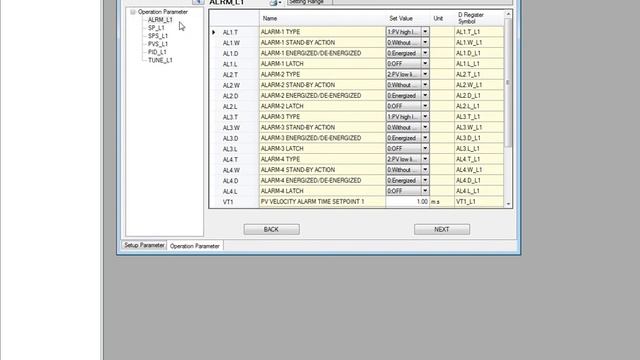Viewport: 640px width, 360px height.
Task: Open the ALARM-4 ENERGIZED/DE-ENERGIZED dropdown
Action: coord(425,180)
